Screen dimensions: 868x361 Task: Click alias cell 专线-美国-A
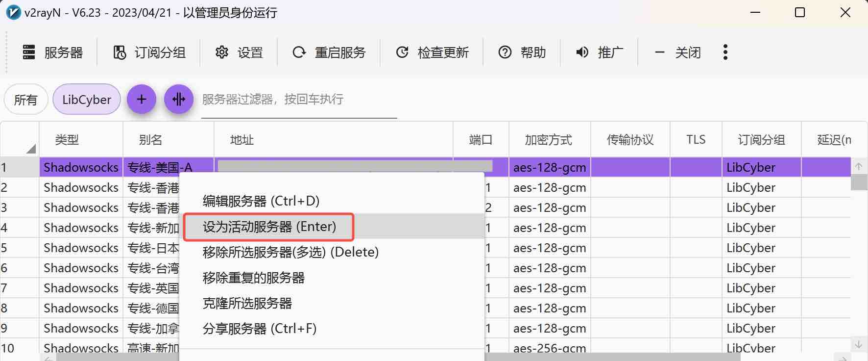coord(160,167)
